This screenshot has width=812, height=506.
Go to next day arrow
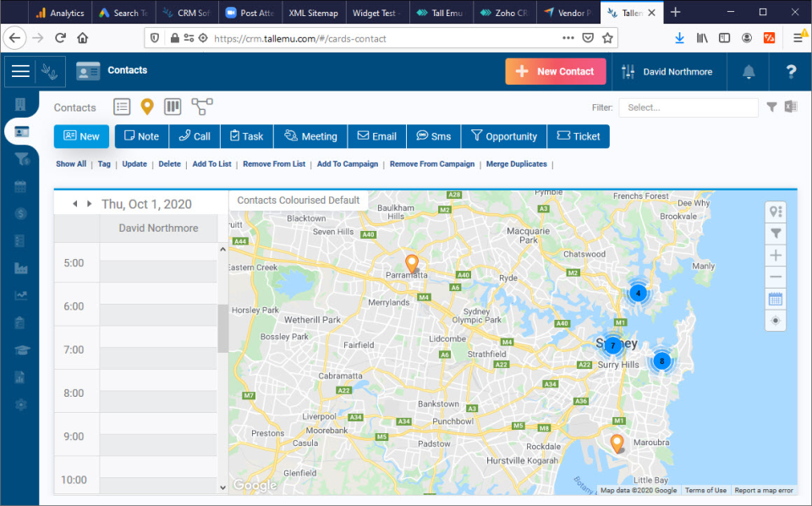(x=89, y=204)
